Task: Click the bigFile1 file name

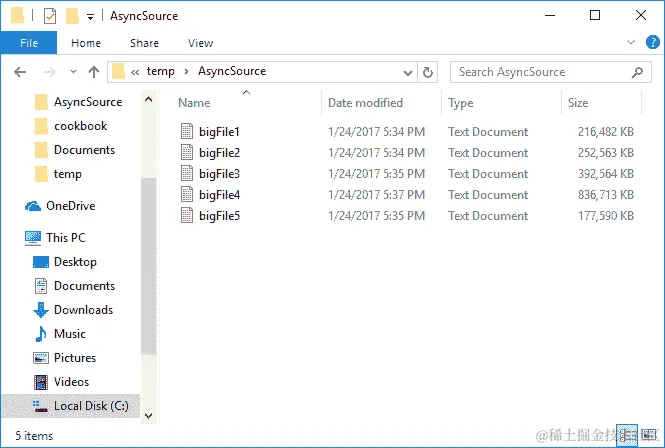Action: click(x=219, y=132)
